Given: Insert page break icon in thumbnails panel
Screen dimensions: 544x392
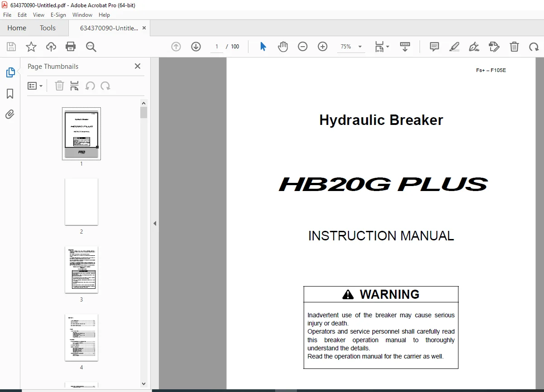Looking at the screenshot, I should [75, 86].
